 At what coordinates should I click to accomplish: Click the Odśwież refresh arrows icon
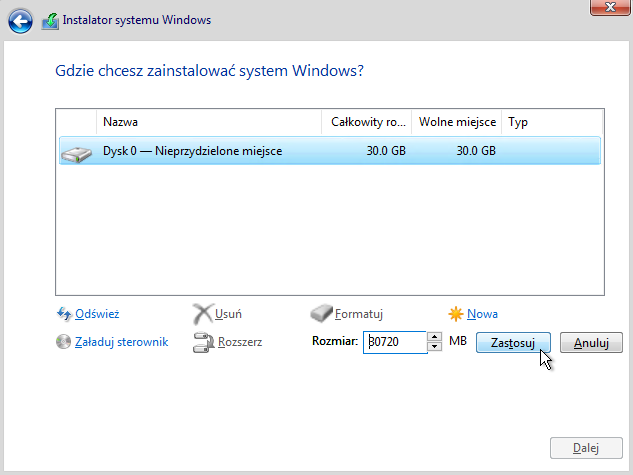click(64, 314)
